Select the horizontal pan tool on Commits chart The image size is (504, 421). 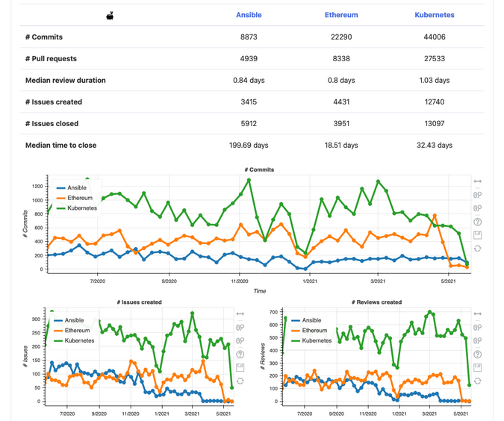click(477, 181)
